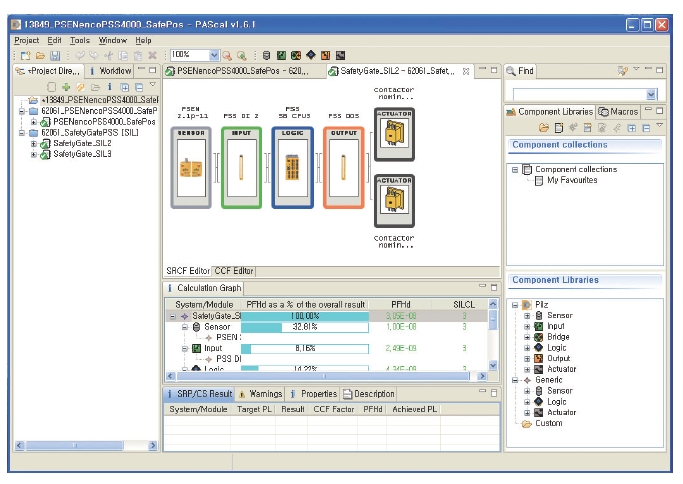Click expand all icon in Component Libraries toolbar
Viewport: 683px width, 484px height.
coord(632,128)
